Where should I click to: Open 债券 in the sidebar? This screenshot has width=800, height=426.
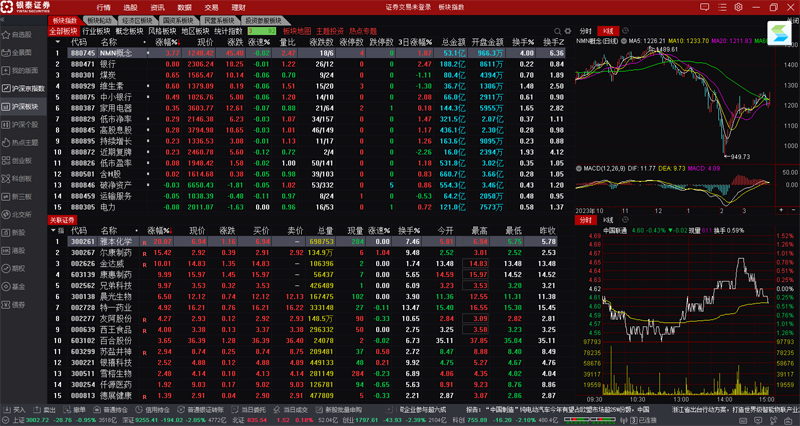click(x=14, y=305)
